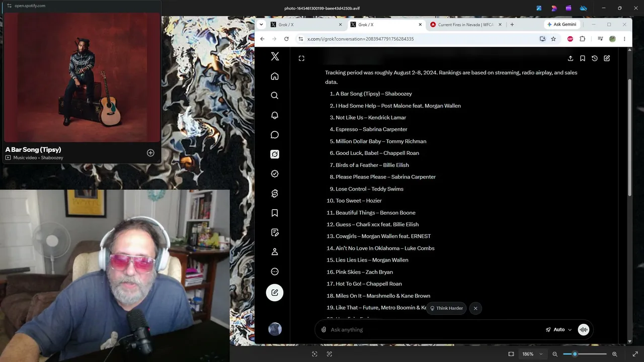Select the active Grok / X tab

pyautogui.click(x=386, y=25)
